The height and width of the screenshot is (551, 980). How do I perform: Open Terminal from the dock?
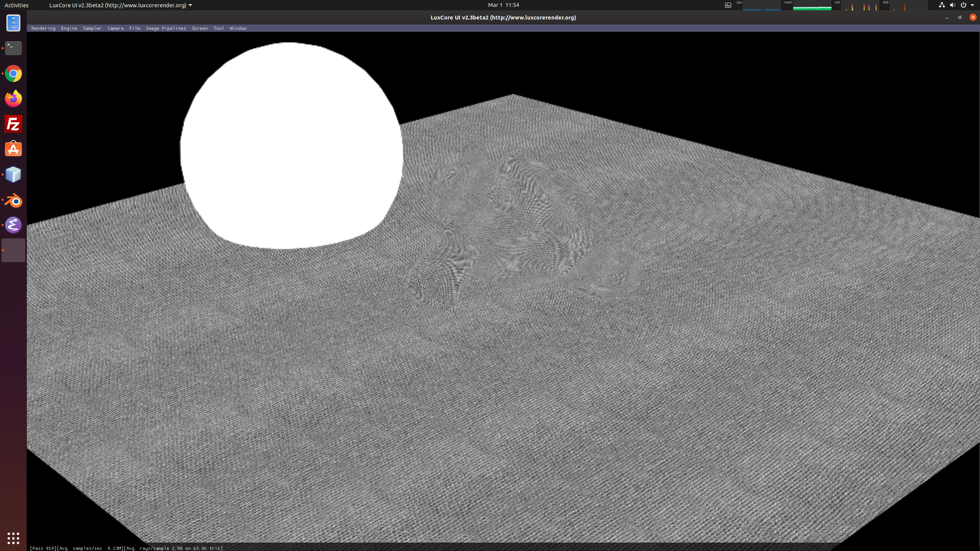point(13,48)
